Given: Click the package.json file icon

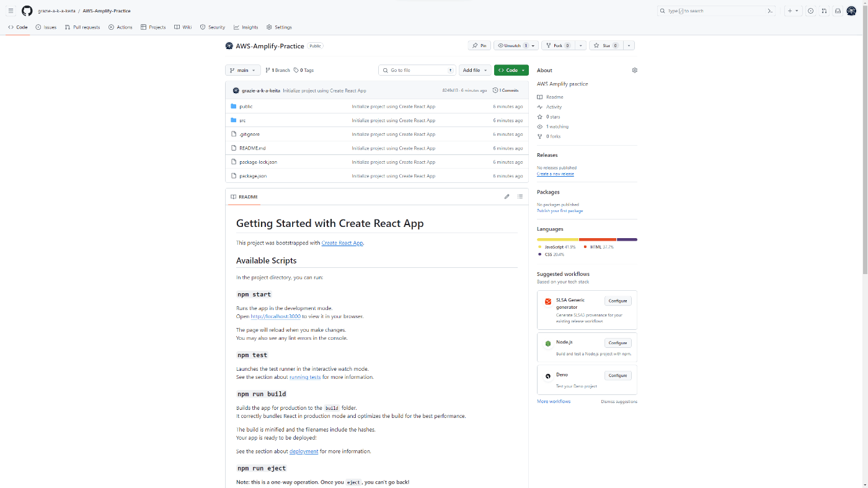Looking at the screenshot, I should coord(233,175).
